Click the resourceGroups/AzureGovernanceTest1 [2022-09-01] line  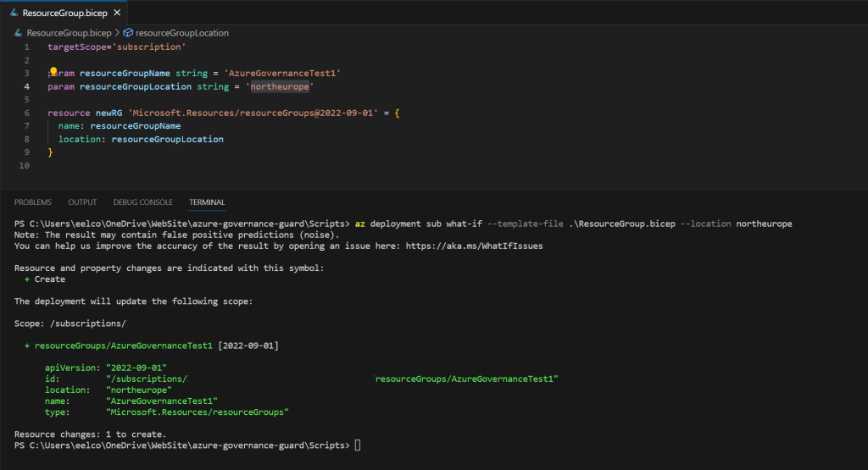pos(151,346)
